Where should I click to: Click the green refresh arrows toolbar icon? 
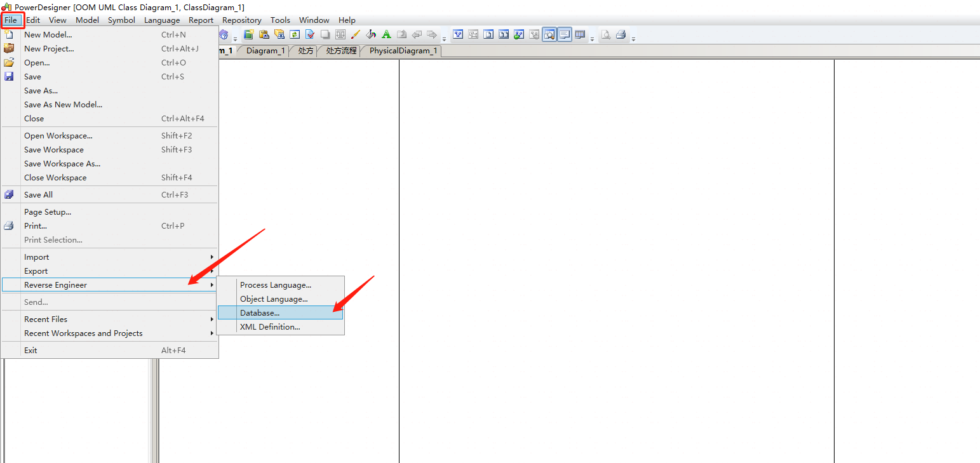[295, 34]
